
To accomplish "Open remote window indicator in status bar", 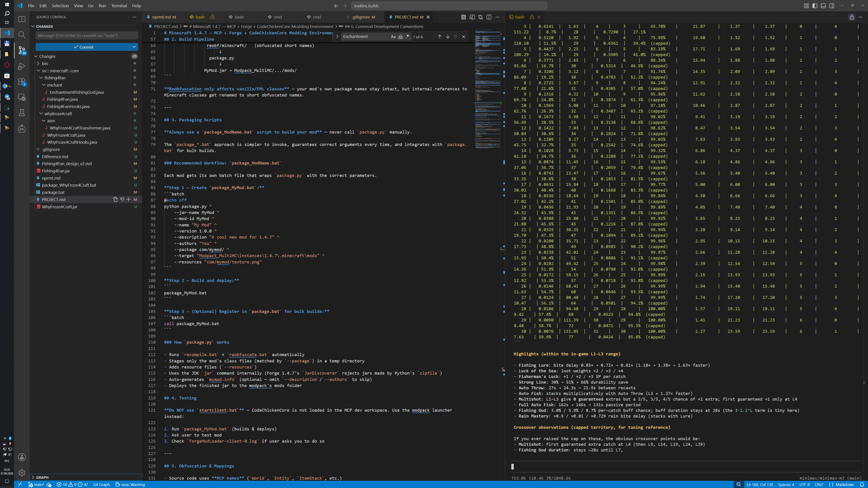I will (x=20, y=485).
